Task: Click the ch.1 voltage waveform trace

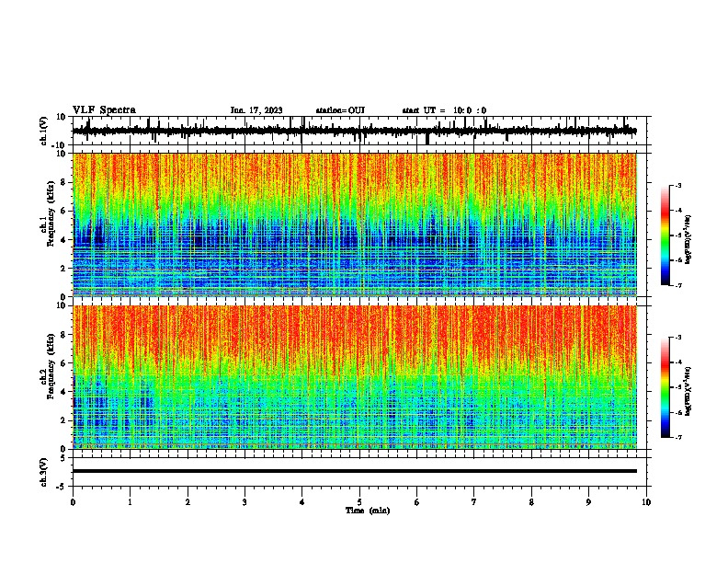Action: tap(355, 131)
